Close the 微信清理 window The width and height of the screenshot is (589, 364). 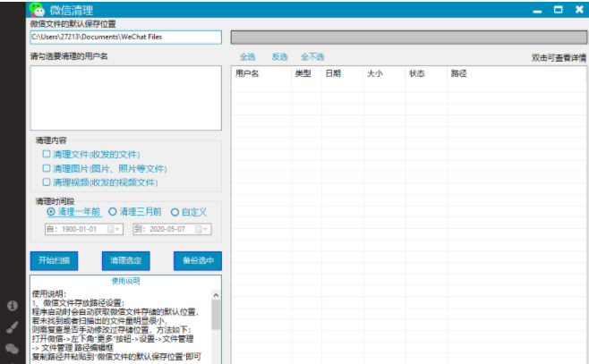pos(579,9)
